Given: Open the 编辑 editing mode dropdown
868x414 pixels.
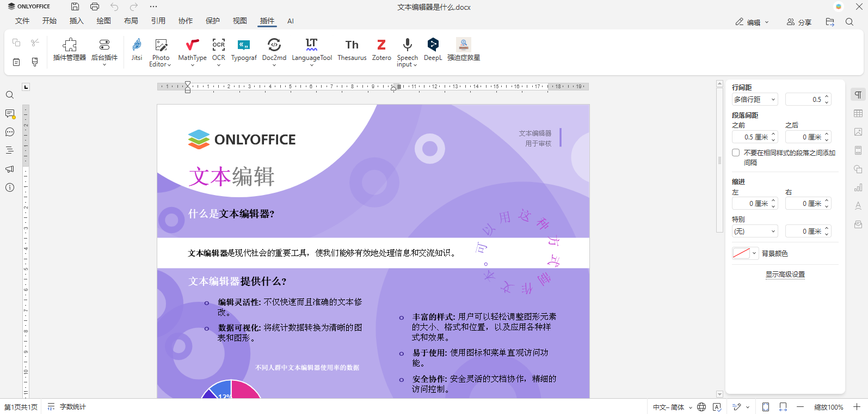Looking at the screenshot, I should (752, 22).
